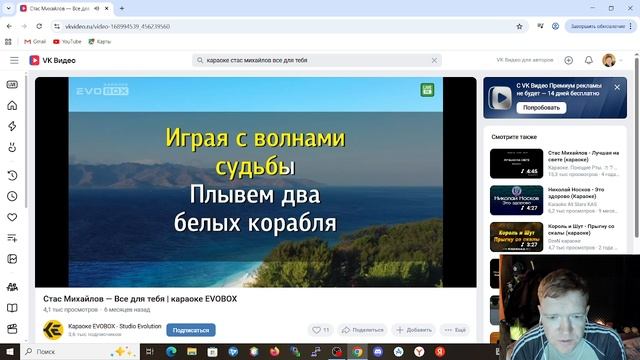The image size is (640, 360).
Task: Click the update Chrome button
Action: [x=598, y=26]
